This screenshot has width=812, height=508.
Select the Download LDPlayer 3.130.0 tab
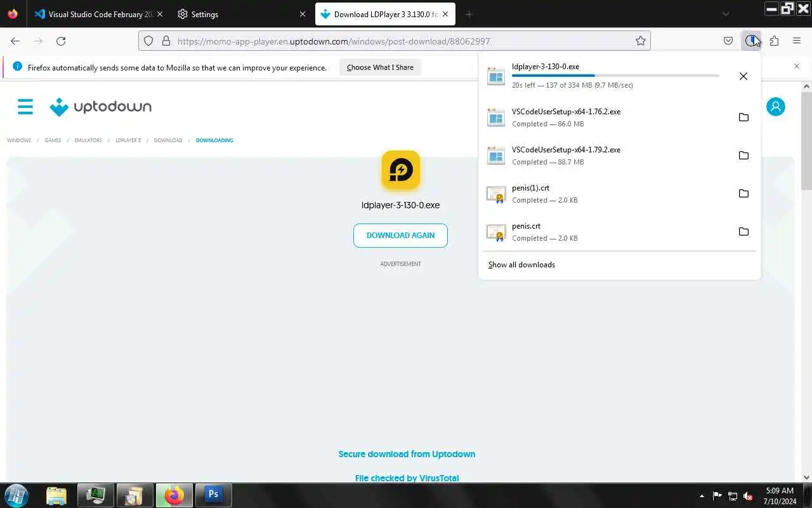pos(385,14)
